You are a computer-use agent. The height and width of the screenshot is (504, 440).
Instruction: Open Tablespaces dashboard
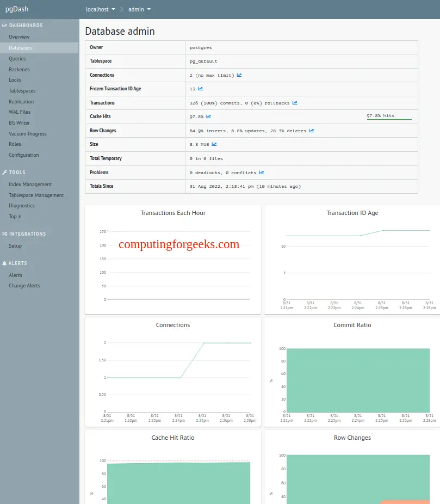tap(22, 91)
